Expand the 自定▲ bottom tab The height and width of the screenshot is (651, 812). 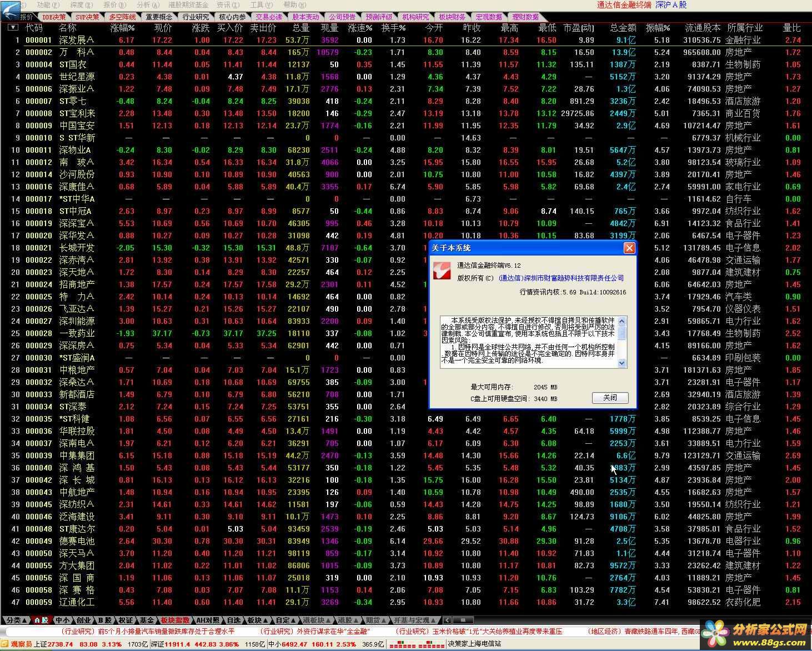pos(287,620)
